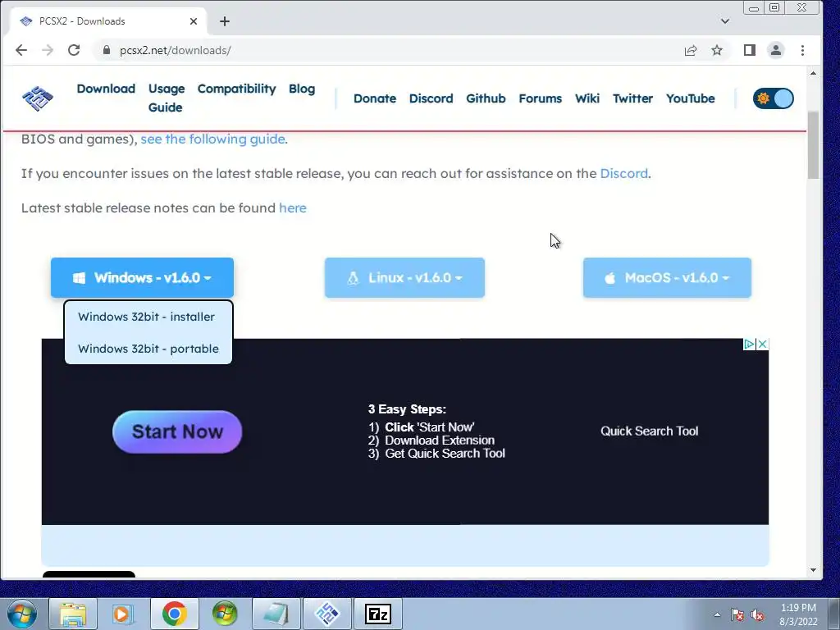This screenshot has height=630, width=840.
Task: Open the Download nav item
Action: pos(106,89)
